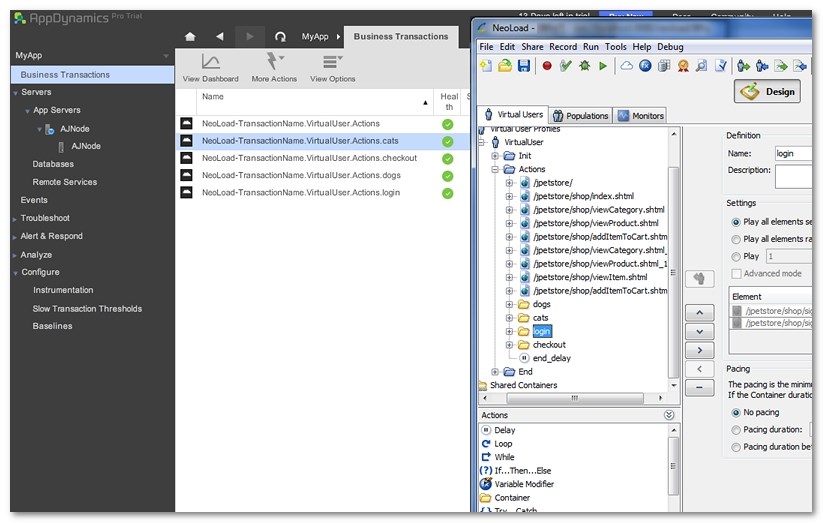Click the Name input field
Screen dimensions: 823x523
793,154
